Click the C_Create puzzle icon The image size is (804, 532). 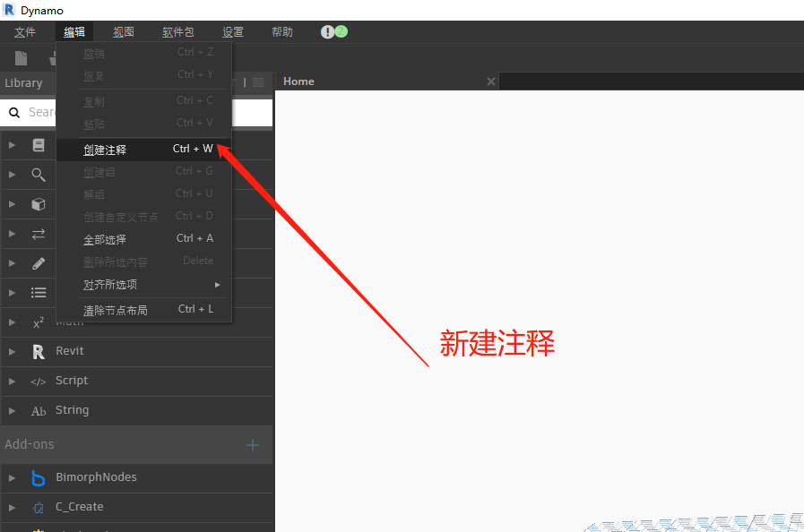[x=39, y=508]
